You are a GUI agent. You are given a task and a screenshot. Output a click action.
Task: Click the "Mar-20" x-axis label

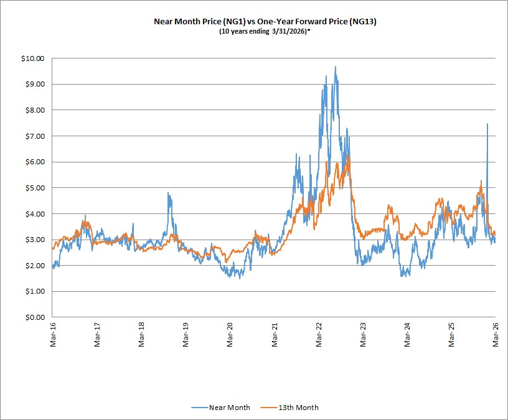pos(230,335)
